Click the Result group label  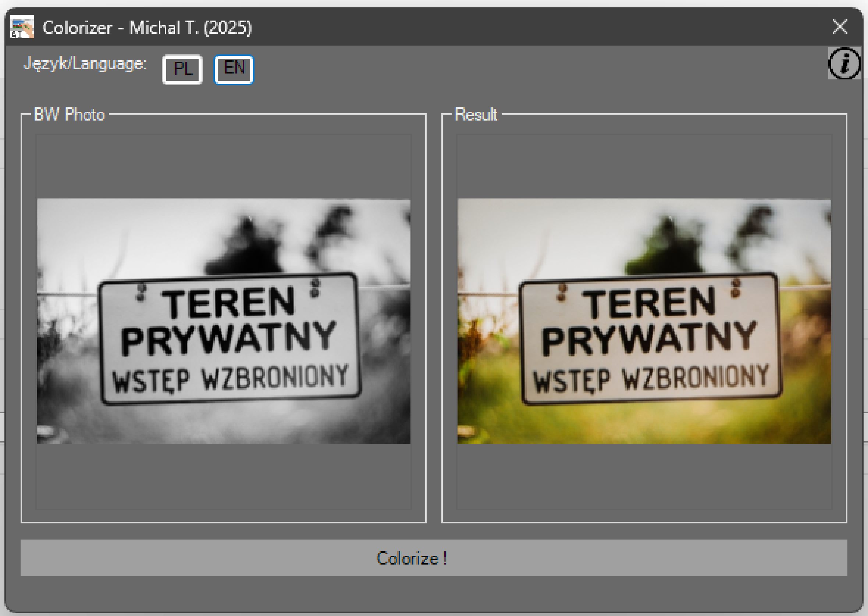pos(476,114)
